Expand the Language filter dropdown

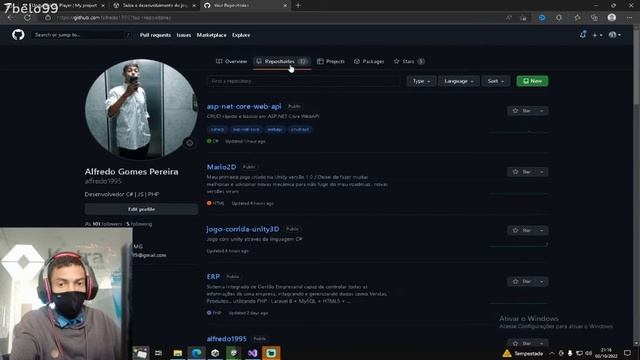(459, 81)
